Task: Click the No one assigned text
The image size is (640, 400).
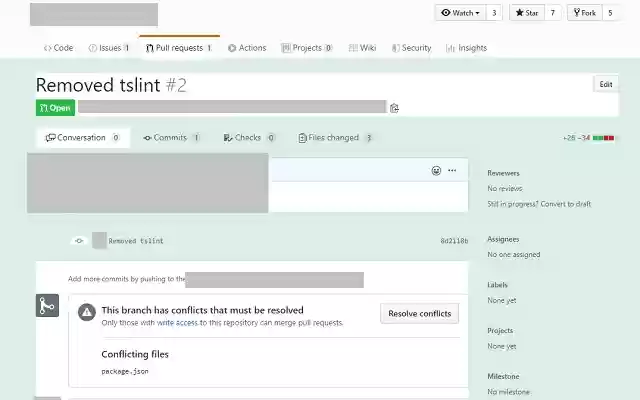Action: point(514,255)
